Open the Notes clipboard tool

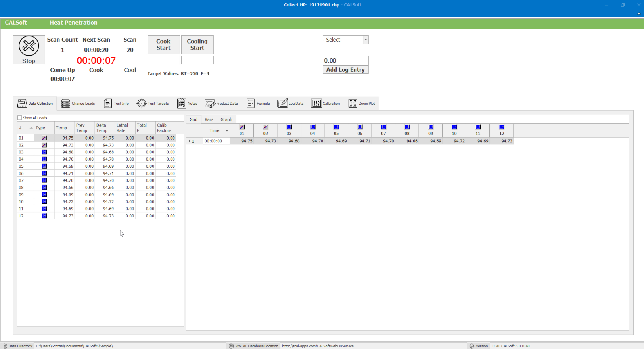187,104
